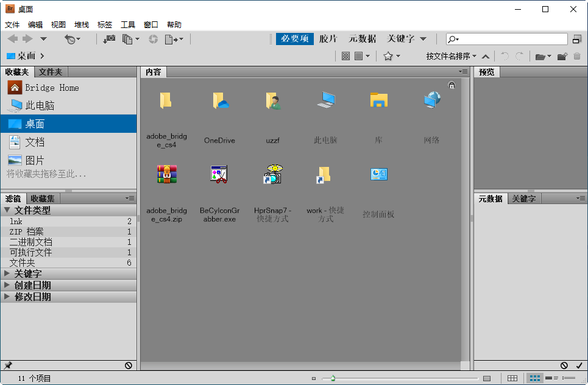Open the 滤镜 panel flyout menu
This screenshot has width=588, height=385.
coord(130,198)
